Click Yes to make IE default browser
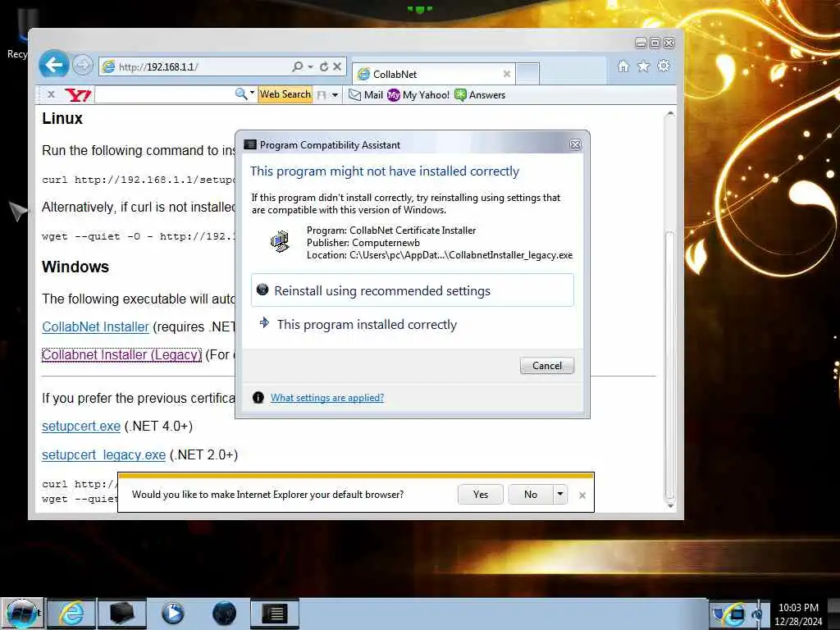The image size is (840, 630). tap(481, 495)
